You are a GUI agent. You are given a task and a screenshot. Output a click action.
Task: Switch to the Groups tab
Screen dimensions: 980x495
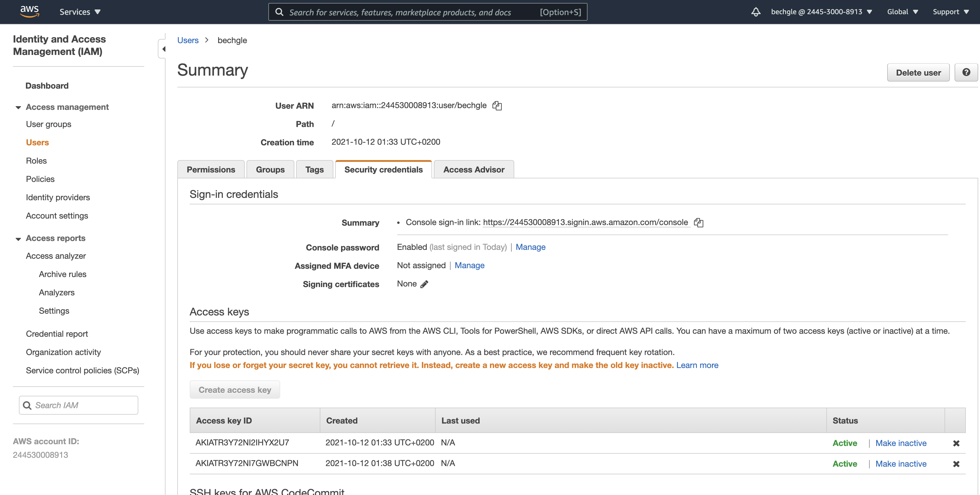click(x=270, y=170)
